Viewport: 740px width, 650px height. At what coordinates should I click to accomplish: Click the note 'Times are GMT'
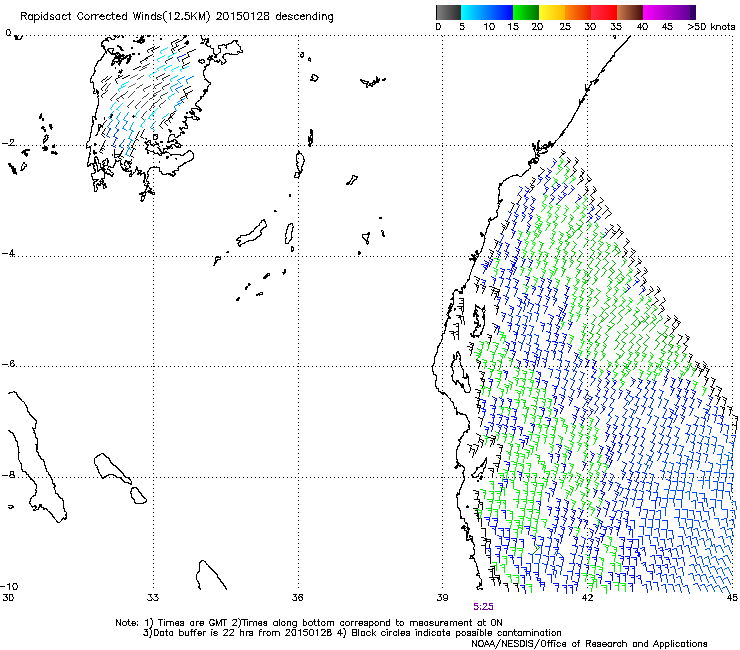coord(193,623)
